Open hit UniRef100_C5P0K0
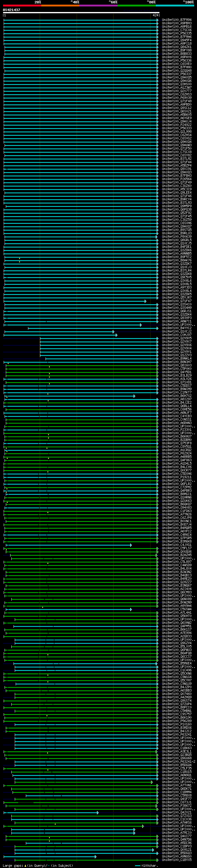 point(177,369)
